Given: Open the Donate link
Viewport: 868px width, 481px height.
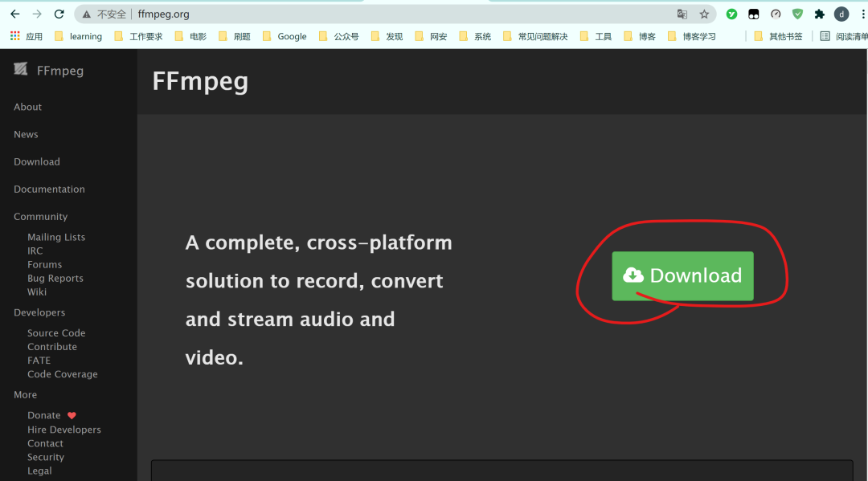Looking at the screenshot, I should tap(44, 415).
